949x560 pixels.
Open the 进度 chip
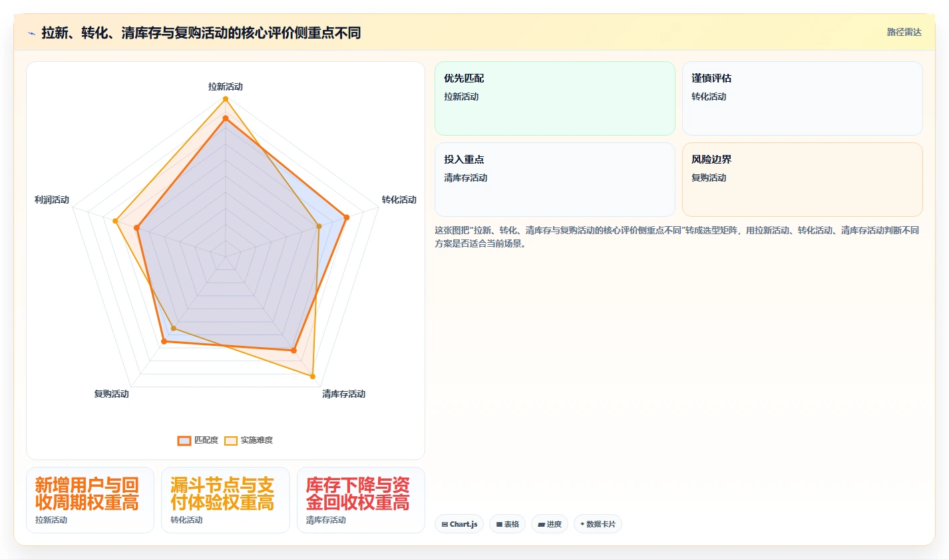(550, 524)
